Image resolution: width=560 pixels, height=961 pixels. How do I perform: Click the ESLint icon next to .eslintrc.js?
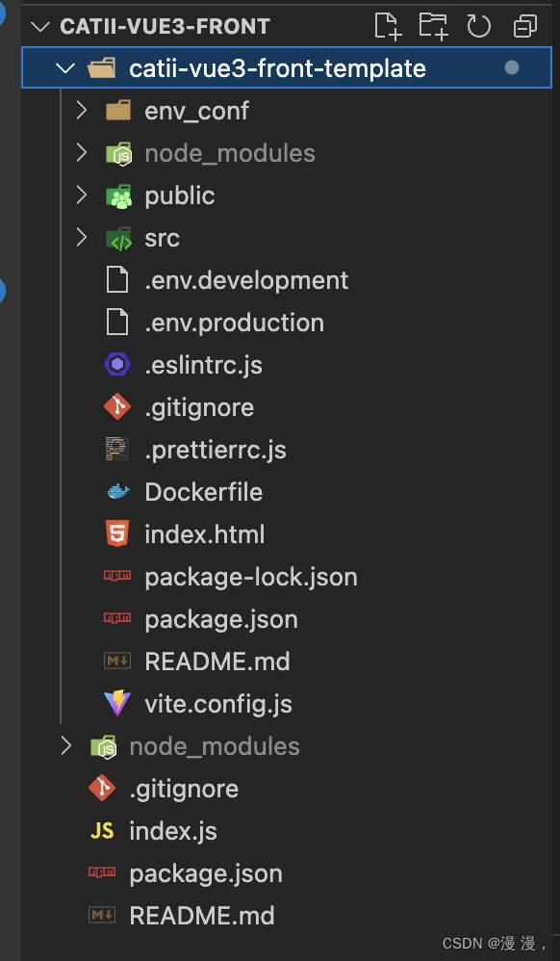coord(116,364)
